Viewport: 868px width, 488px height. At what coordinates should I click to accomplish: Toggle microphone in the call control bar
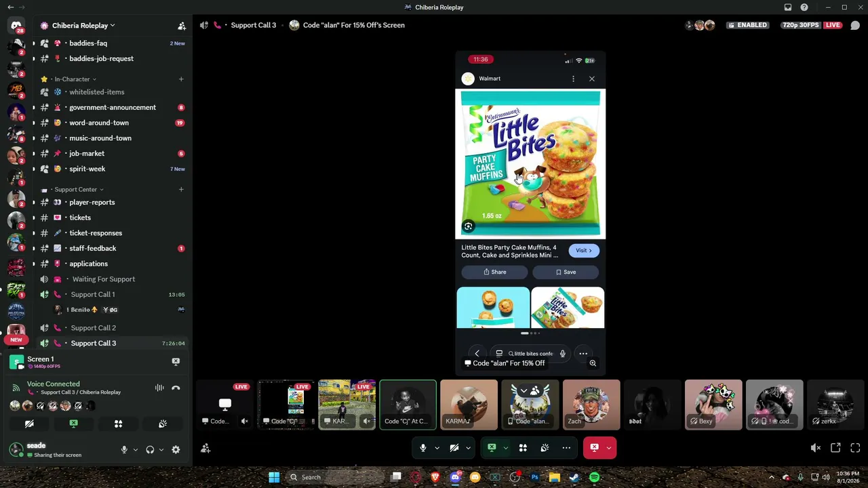(x=423, y=448)
